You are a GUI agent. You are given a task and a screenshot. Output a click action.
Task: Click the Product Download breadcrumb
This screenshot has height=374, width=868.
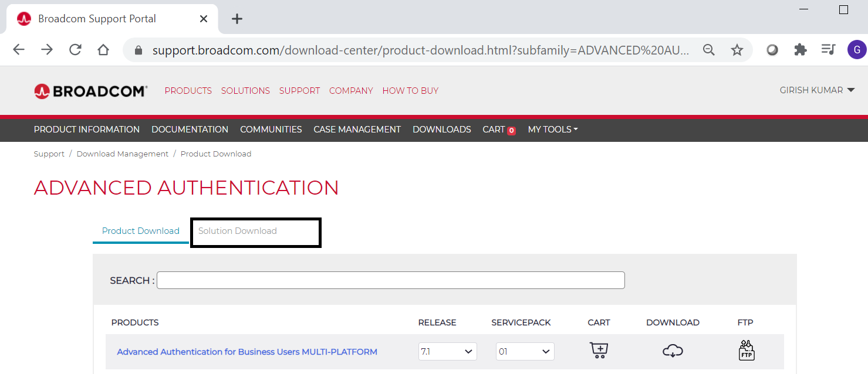pos(216,154)
